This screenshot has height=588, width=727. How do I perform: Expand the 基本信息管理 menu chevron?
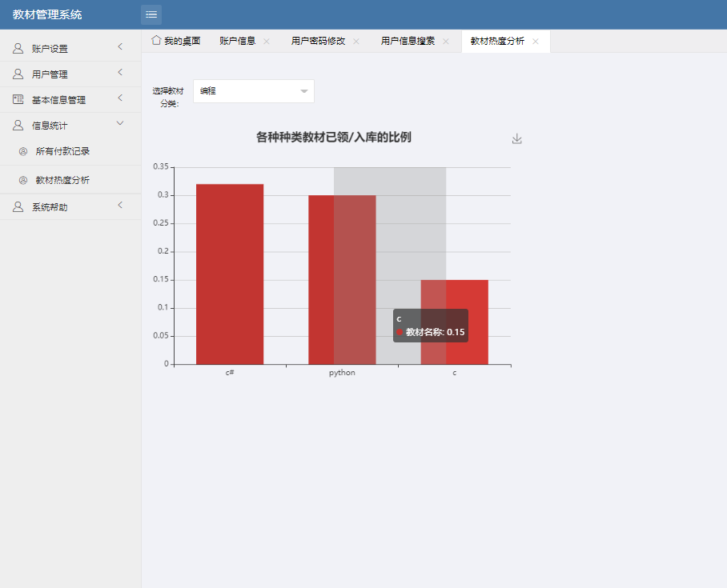coord(120,98)
